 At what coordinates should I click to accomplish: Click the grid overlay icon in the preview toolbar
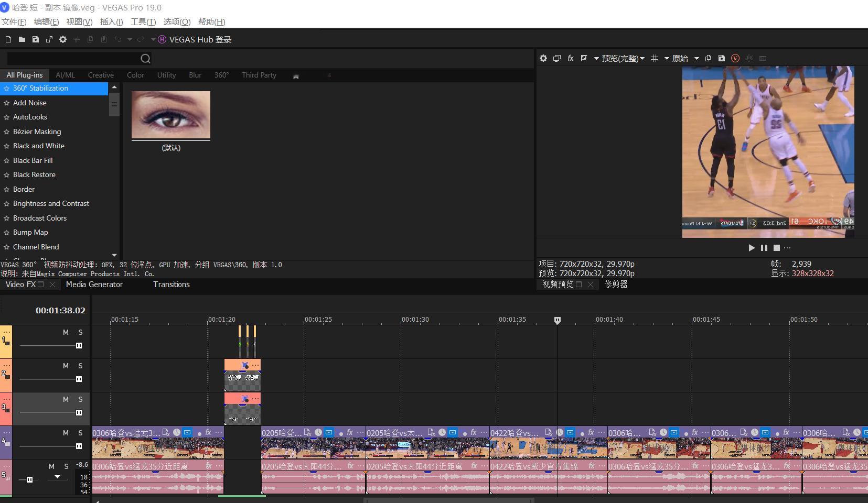point(655,58)
